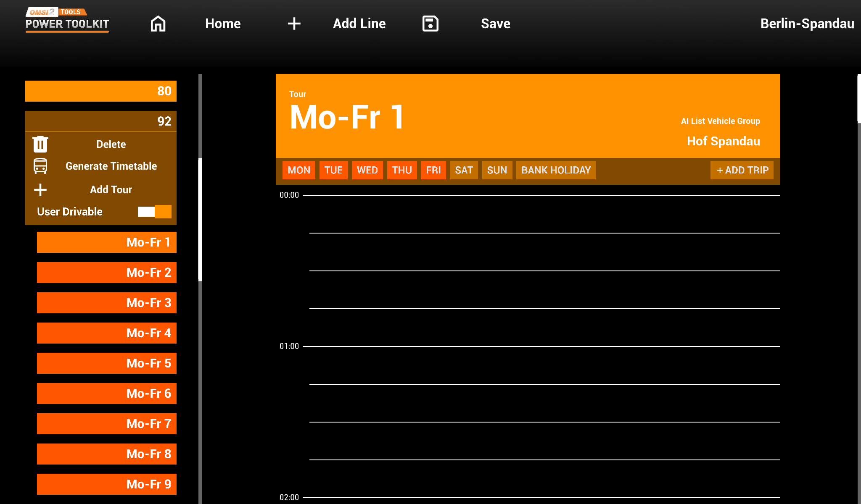Select the Mo-Fr 3 tour

107,303
